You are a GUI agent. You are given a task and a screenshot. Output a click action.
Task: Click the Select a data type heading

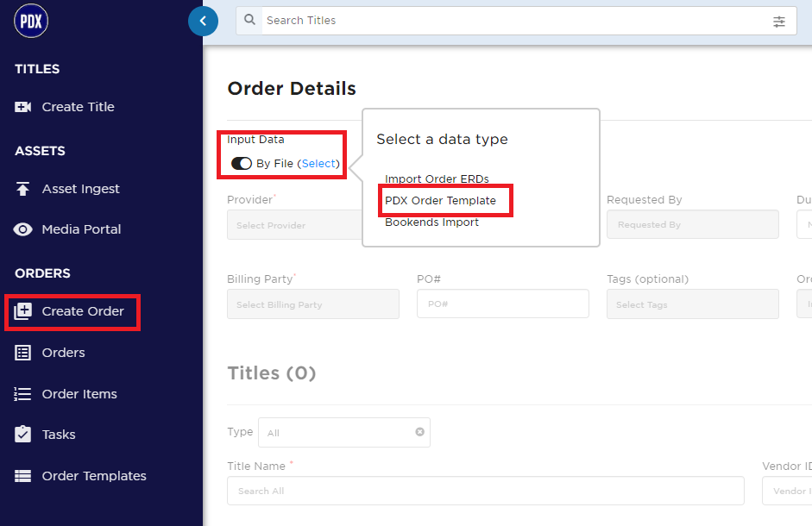click(x=443, y=140)
